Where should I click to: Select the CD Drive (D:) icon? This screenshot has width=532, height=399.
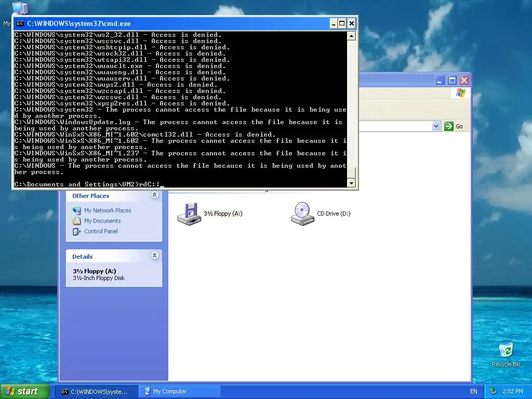pyautogui.click(x=302, y=214)
